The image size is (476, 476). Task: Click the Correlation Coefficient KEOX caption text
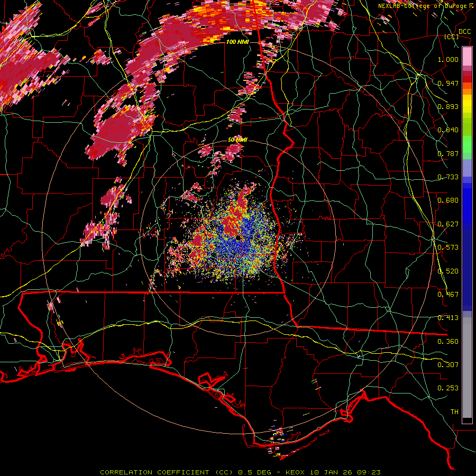coord(240,472)
